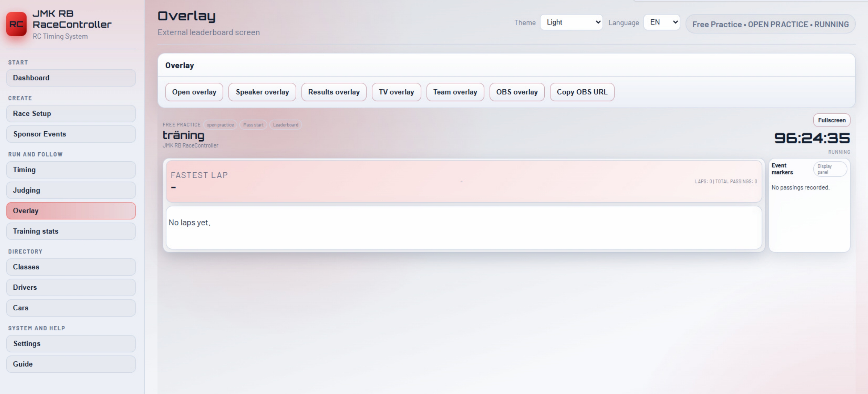
Task: Open the Guide page
Action: click(x=71, y=364)
